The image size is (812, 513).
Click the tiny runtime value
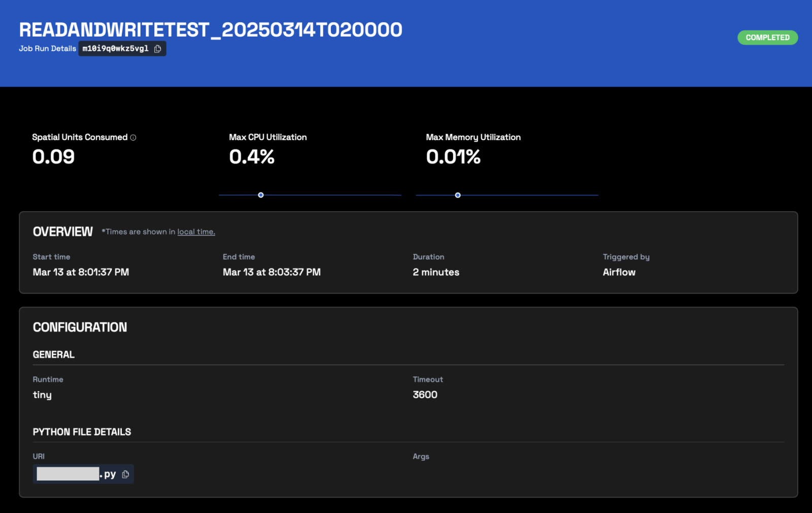click(42, 395)
